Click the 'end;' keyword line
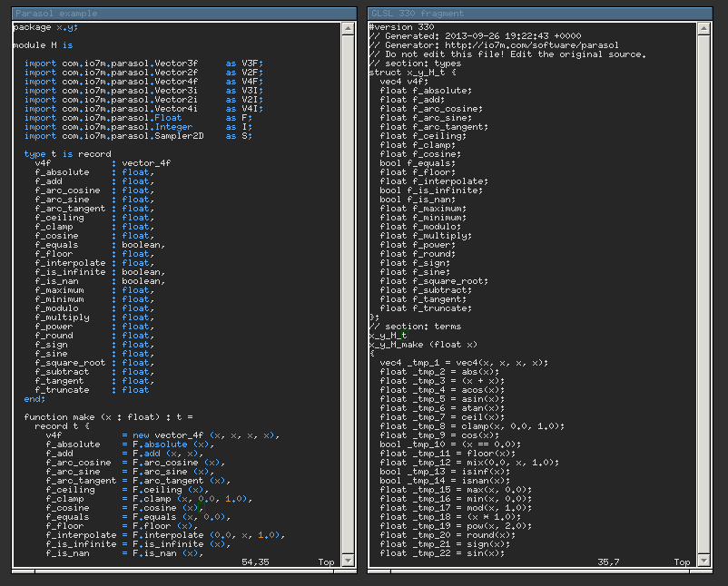The height and width of the screenshot is (586, 728). pos(34,399)
